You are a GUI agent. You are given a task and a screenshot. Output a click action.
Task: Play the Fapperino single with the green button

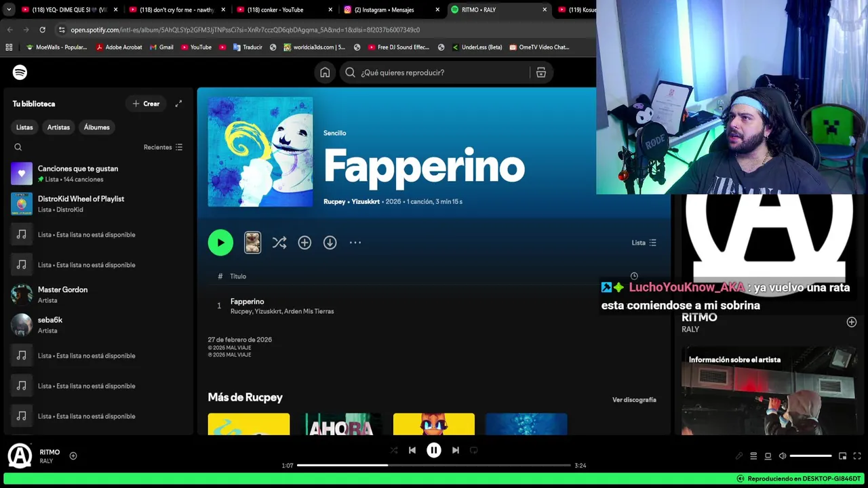[220, 243]
